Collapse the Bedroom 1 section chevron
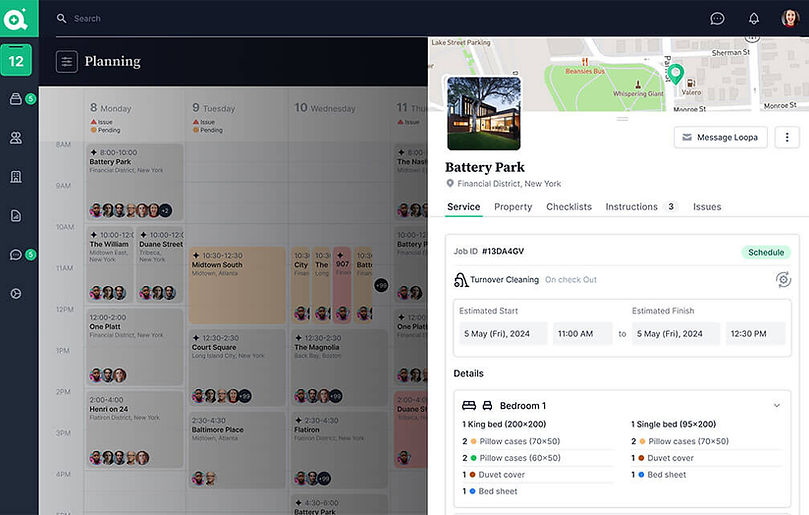The height and width of the screenshot is (515, 809). point(776,406)
